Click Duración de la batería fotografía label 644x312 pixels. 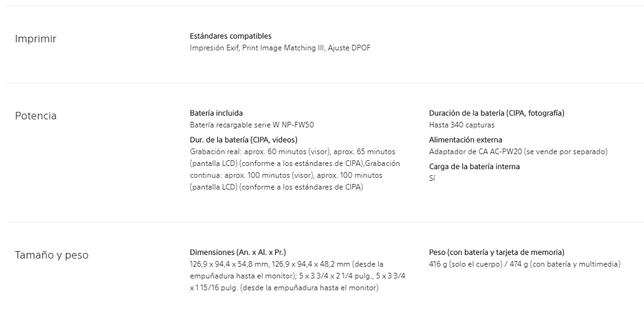pos(497,113)
